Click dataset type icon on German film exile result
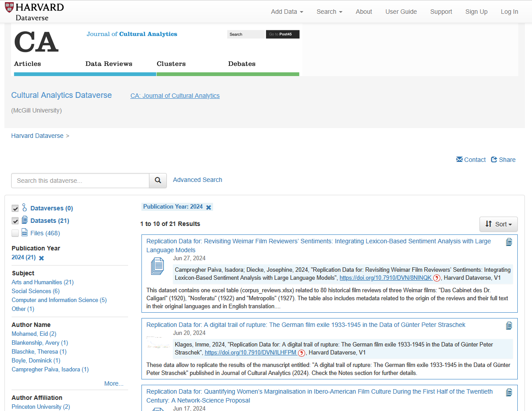 pos(509,326)
